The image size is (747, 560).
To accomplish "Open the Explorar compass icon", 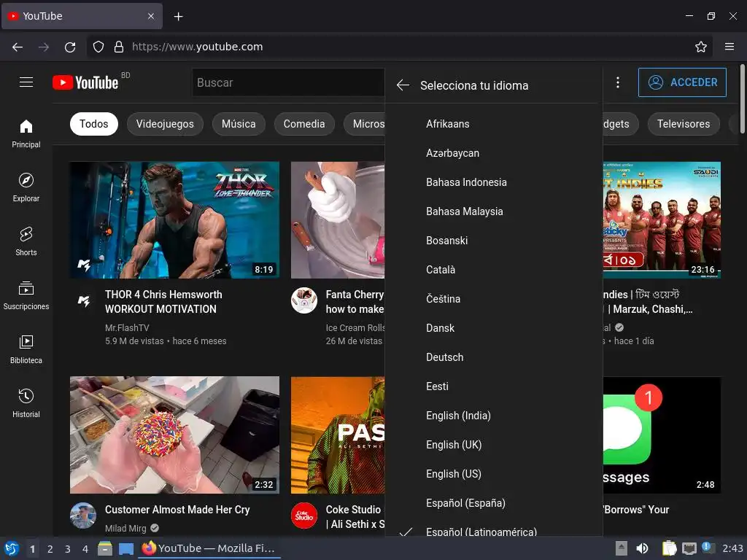I will [26, 180].
